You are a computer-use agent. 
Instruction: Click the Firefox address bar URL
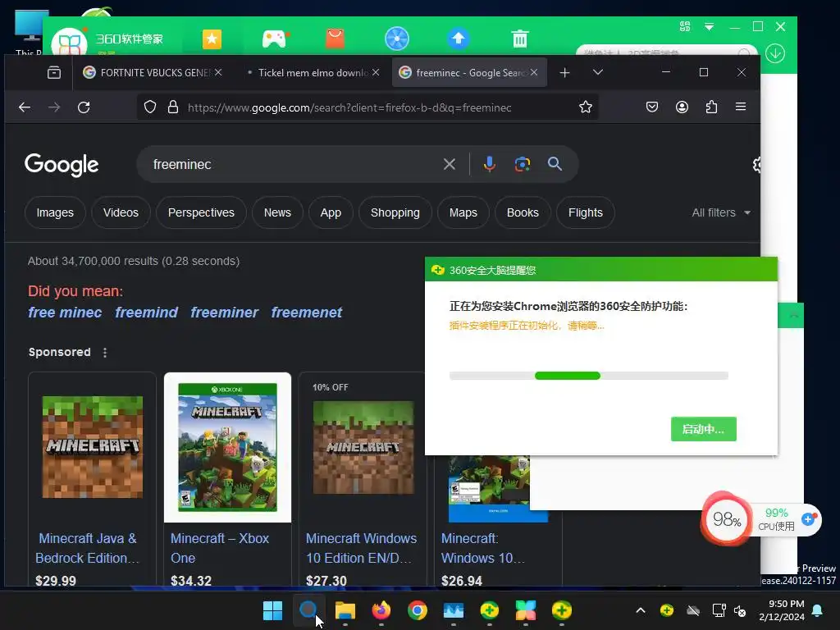tap(349, 107)
